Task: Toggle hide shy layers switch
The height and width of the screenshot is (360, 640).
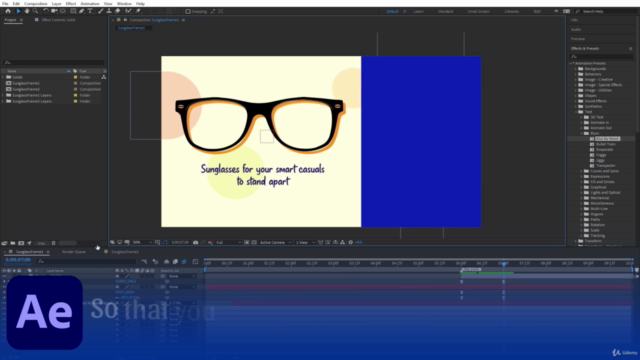Action: pos(167,262)
